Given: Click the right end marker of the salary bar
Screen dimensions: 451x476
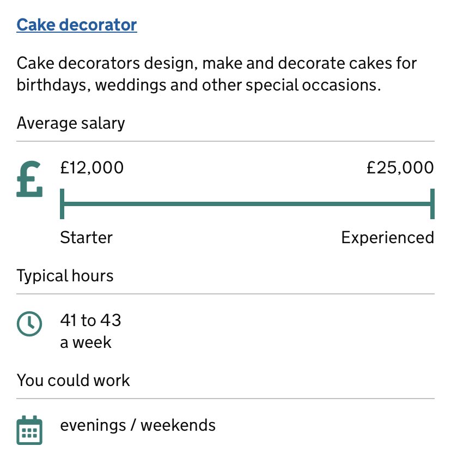Looking at the screenshot, I should click(432, 204).
